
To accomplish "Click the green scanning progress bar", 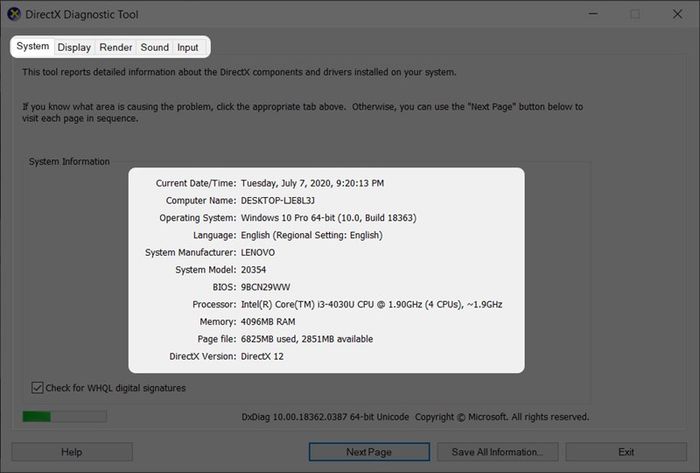I will (x=64, y=417).
